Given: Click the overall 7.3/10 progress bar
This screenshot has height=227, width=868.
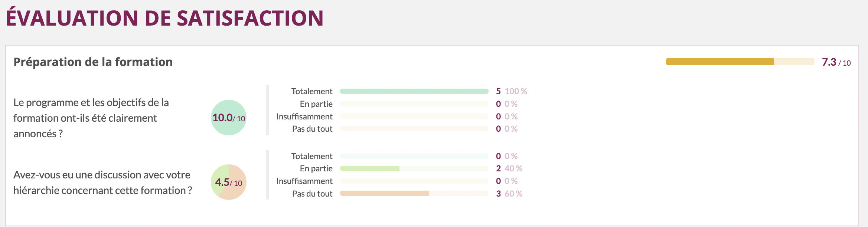Looking at the screenshot, I should (740, 62).
